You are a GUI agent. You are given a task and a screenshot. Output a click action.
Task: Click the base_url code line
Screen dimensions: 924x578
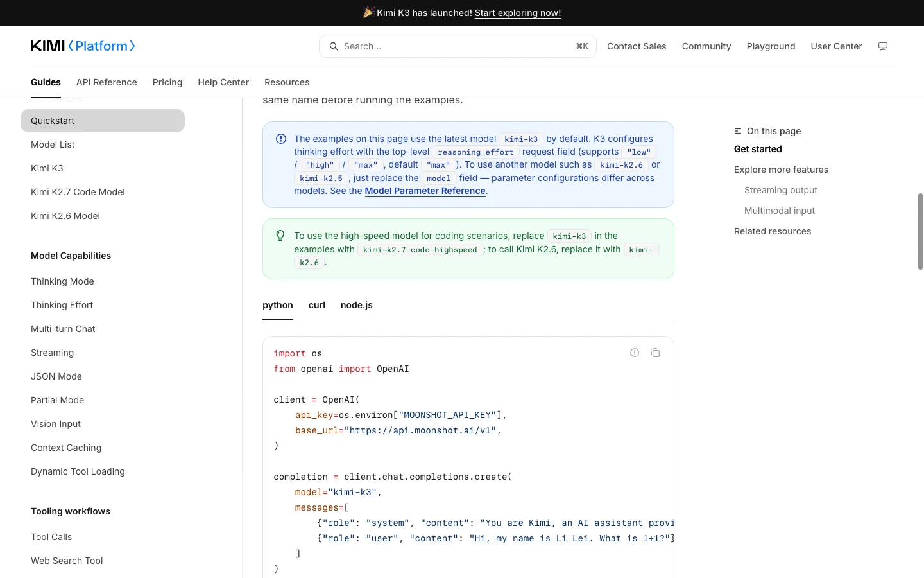(x=398, y=430)
